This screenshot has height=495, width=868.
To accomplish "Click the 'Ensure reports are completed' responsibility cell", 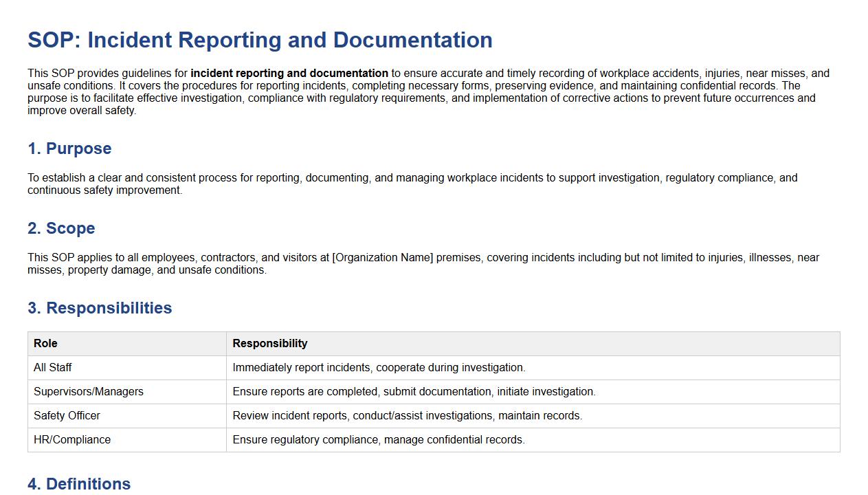I will (414, 392).
